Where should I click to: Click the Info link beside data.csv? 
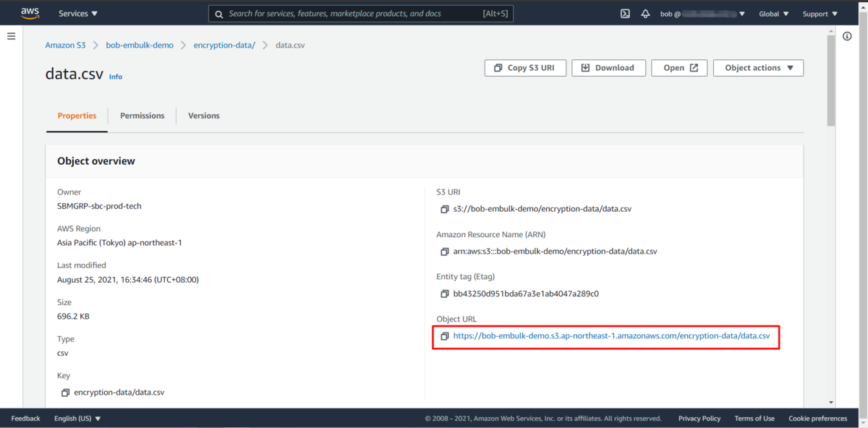click(x=116, y=76)
